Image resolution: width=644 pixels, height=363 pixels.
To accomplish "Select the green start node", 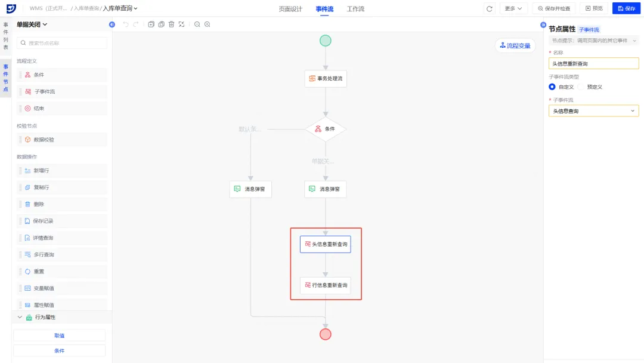I will [x=326, y=41].
